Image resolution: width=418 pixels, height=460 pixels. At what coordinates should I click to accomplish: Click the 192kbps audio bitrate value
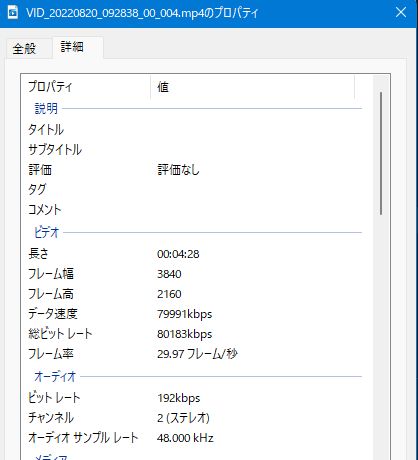tap(179, 398)
